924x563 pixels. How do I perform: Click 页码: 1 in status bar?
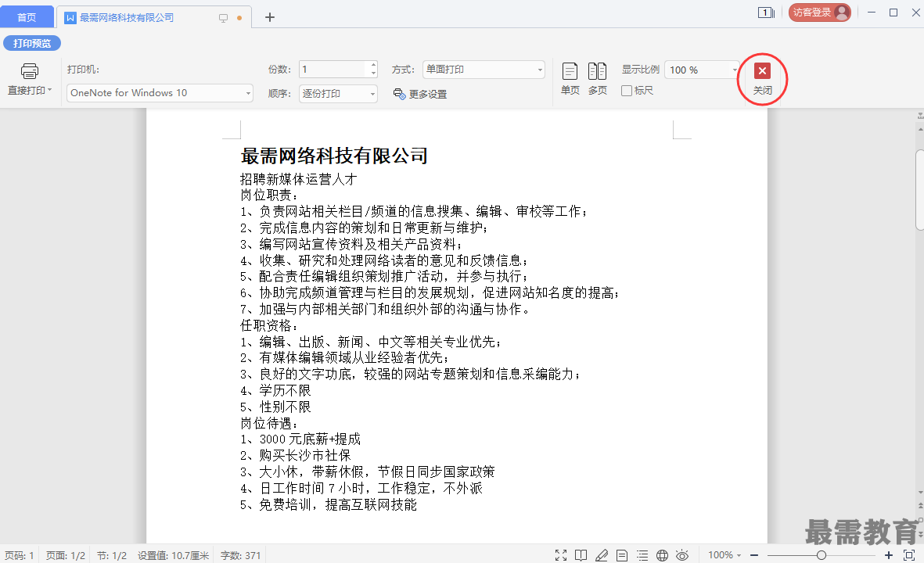[20, 555]
